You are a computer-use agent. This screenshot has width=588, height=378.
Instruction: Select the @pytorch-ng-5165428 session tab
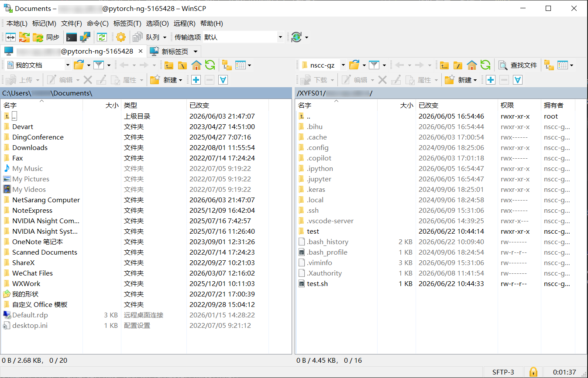73,51
